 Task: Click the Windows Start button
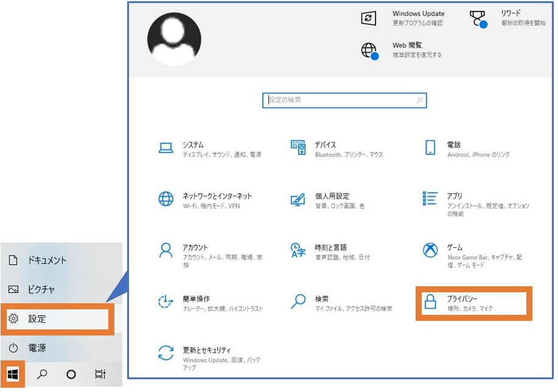[x=13, y=374]
